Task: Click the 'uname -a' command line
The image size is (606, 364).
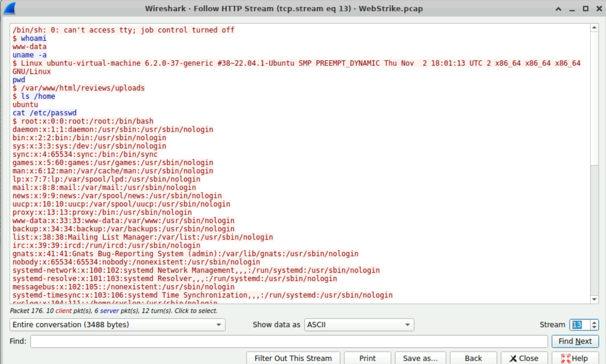Action: click(30, 55)
